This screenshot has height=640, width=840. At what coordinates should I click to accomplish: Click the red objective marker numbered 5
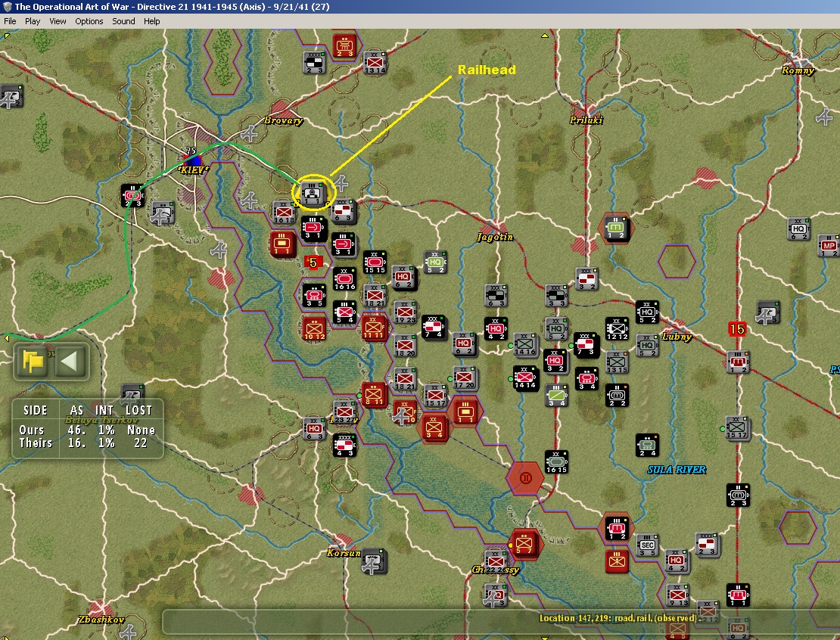313,262
